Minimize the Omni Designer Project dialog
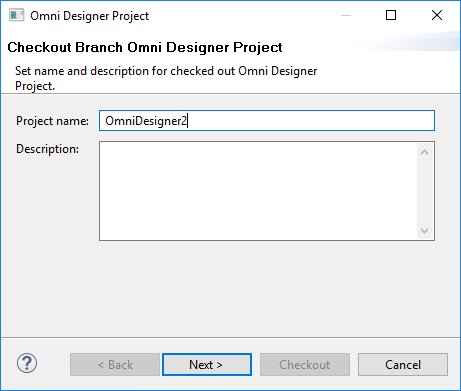 (346, 15)
